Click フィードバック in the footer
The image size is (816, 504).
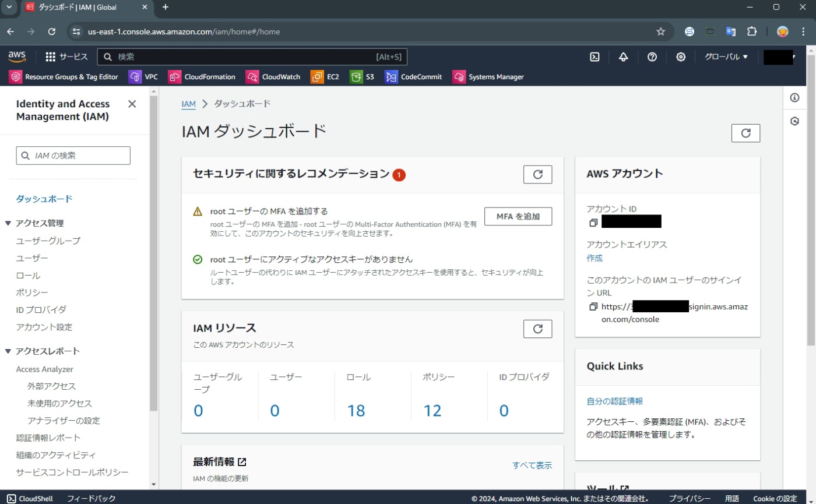[91, 498]
